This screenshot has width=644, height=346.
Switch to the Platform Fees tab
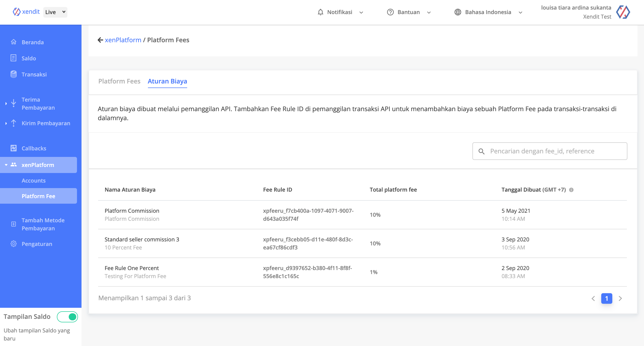(119, 81)
